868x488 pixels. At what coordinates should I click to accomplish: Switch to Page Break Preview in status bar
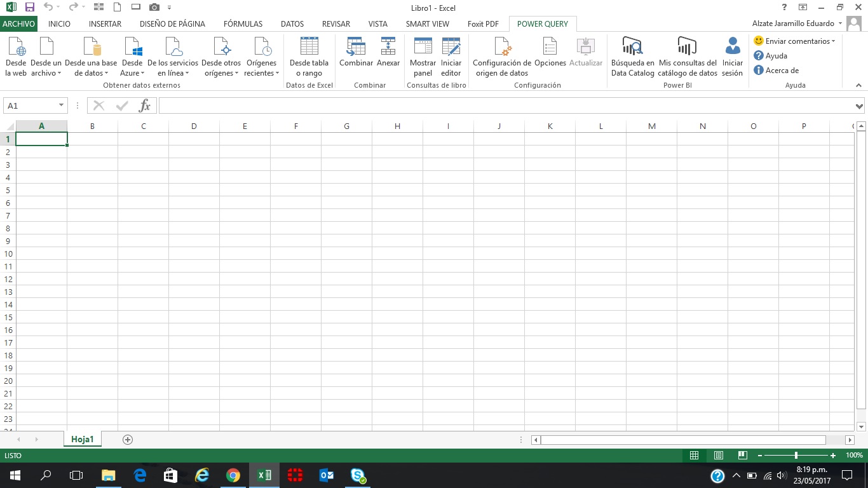[743, 456]
